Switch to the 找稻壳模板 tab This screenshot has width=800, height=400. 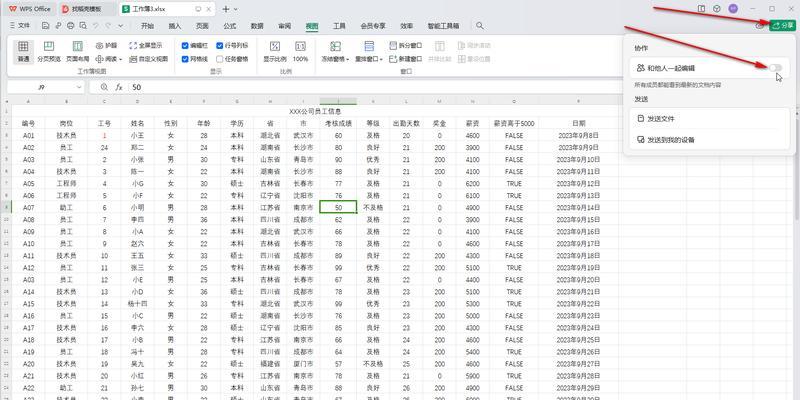click(87, 9)
